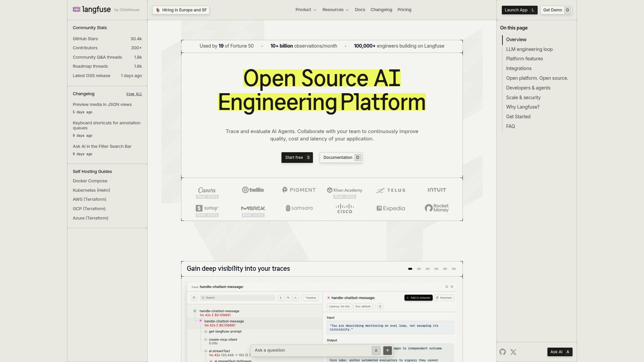Open the Azure (Terraform) guide
The width and height of the screenshot is (644, 362).
[x=91, y=218]
